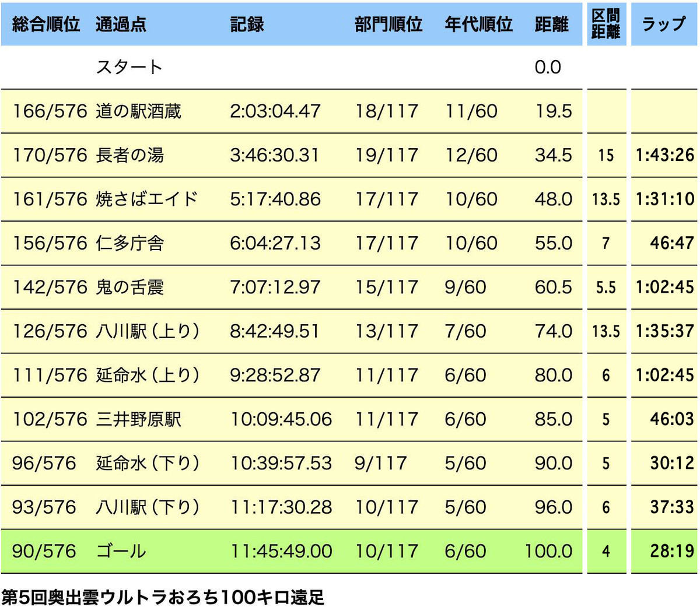Click division rank 9/117

click(x=380, y=463)
